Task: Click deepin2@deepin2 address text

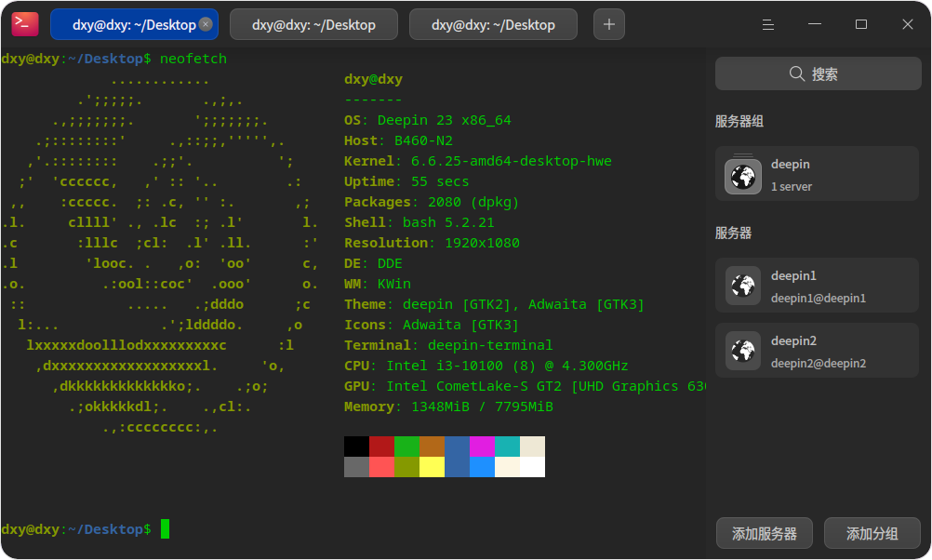Action: (x=818, y=363)
